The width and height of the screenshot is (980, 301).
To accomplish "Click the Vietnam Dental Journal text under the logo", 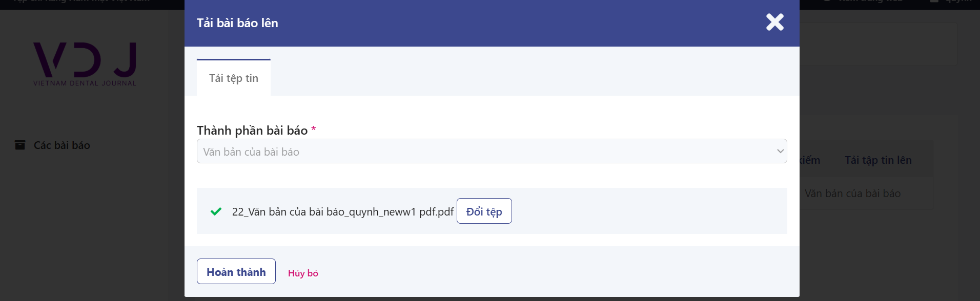I will (85, 83).
